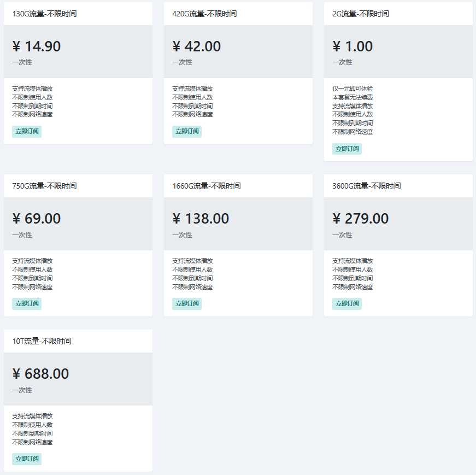The height and width of the screenshot is (475, 476).
Task: Subscribe to the 10T traffic plan
Action: coord(27,459)
